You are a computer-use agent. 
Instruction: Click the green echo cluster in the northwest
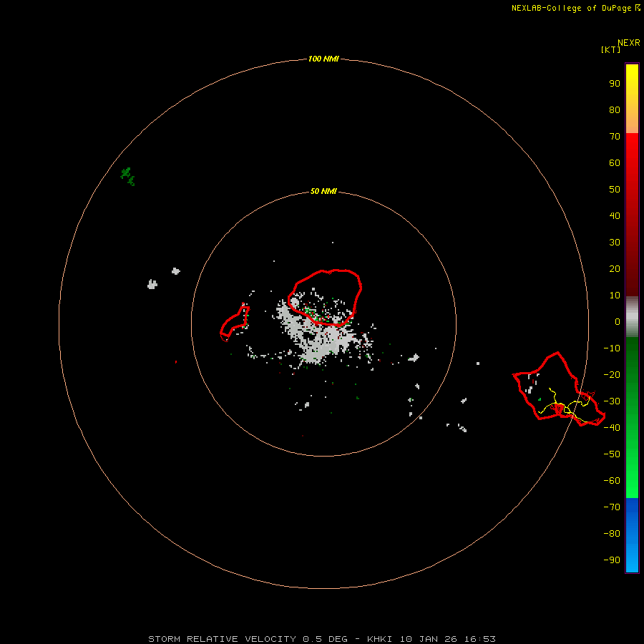(127, 177)
